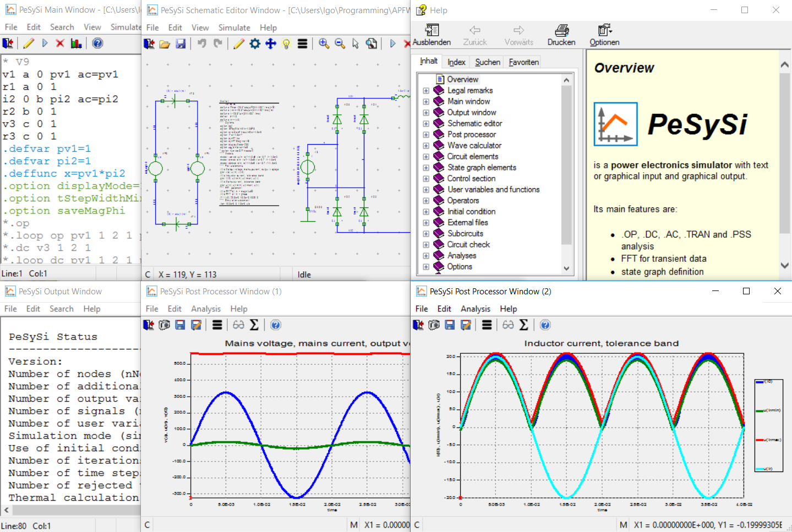Click the run simulation arrow in Schematic Editor
This screenshot has height=532, width=792.
pyautogui.click(x=392, y=43)
